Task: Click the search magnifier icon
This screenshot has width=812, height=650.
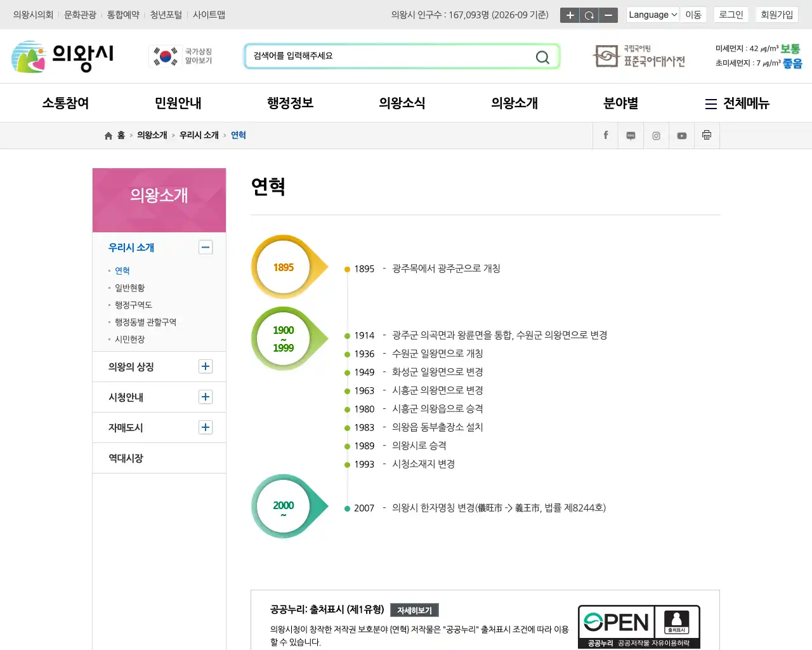Action: pos(542,57)
